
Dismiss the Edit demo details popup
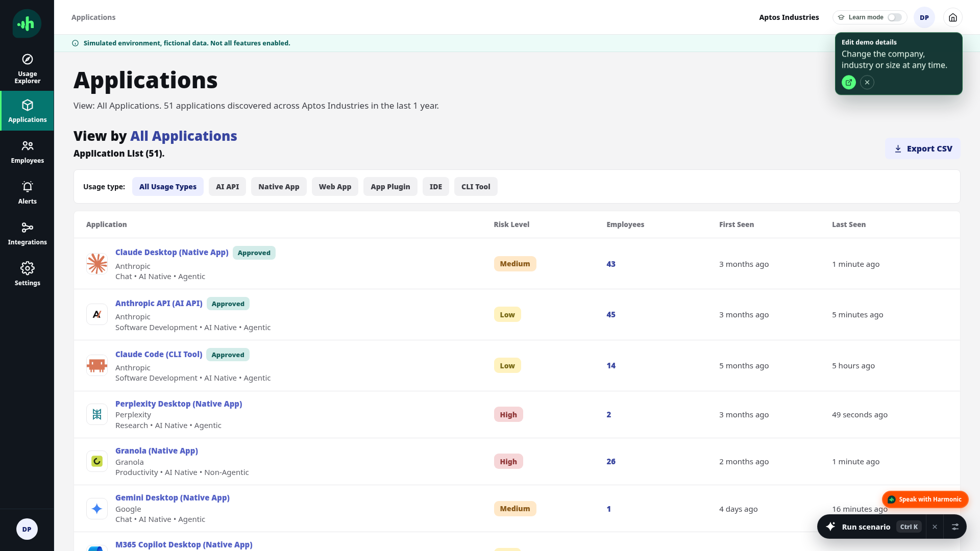point(867,82)
